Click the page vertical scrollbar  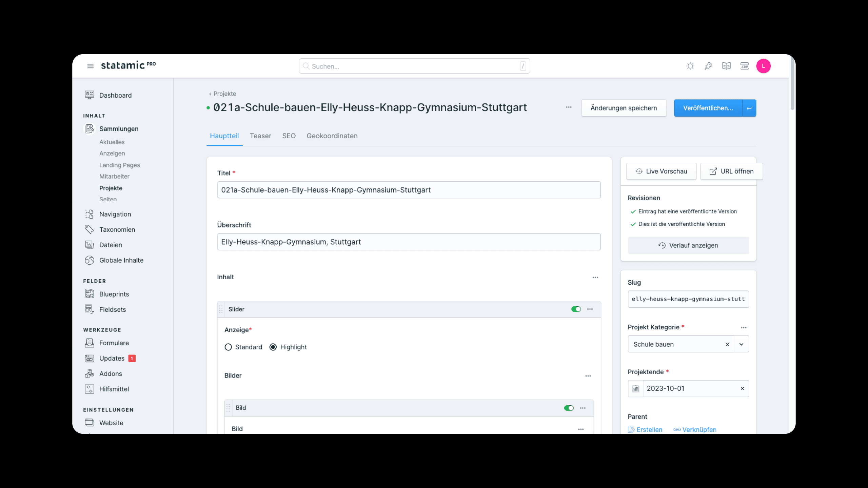[792, 83]
